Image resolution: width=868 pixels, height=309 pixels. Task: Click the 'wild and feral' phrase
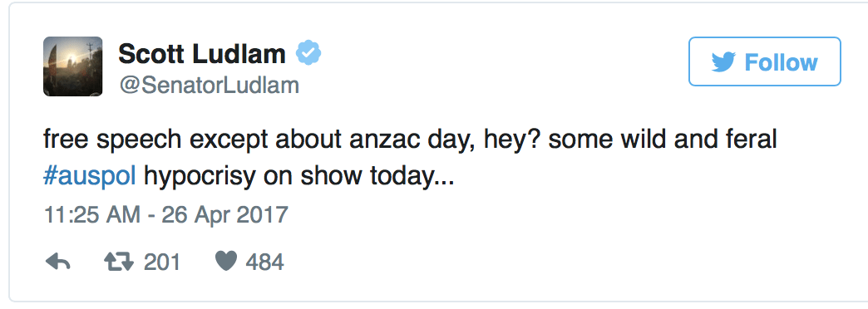tap(698, 140)
